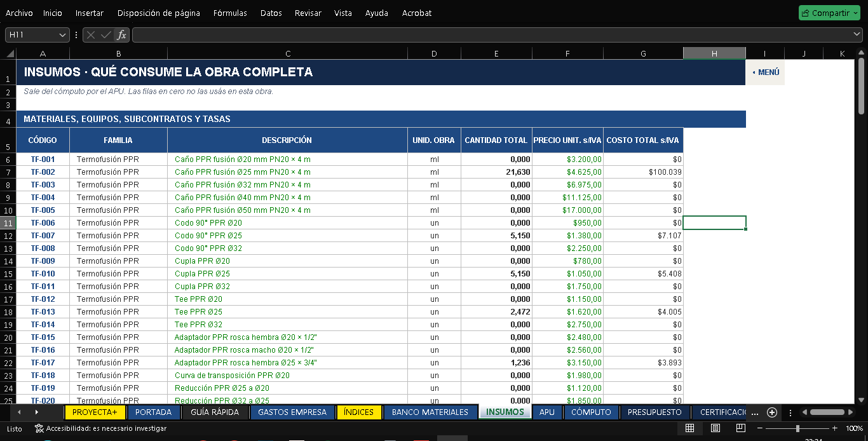Click the MENÚ link button
Viewport: 868px width, 441px height.
click(765, 72)
